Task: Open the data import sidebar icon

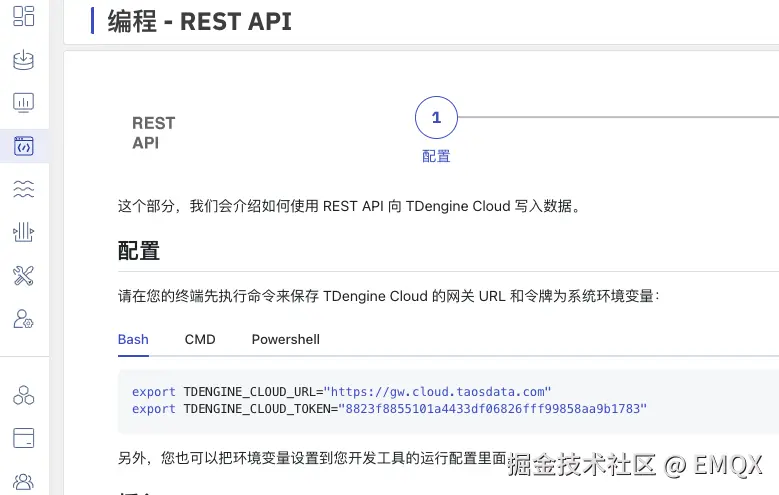Action: pyautogui.click(x=23, y=60)
